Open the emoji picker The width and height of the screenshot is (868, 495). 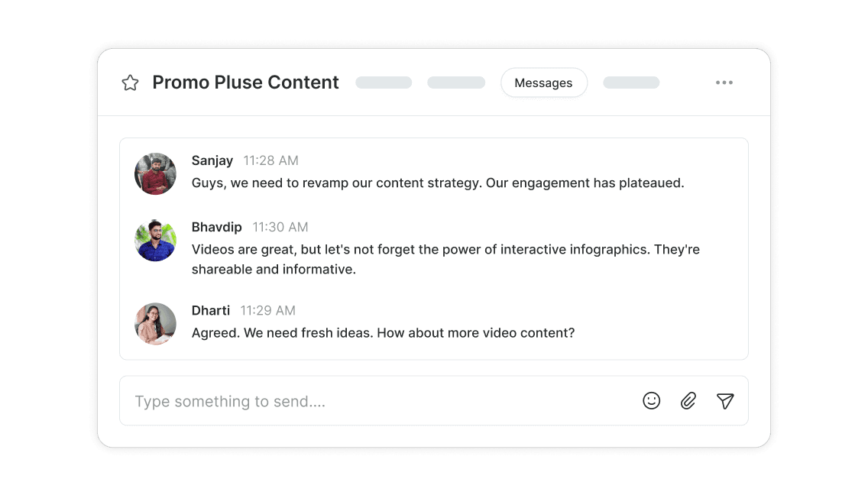pyautogui.click(x=651, y=400)
